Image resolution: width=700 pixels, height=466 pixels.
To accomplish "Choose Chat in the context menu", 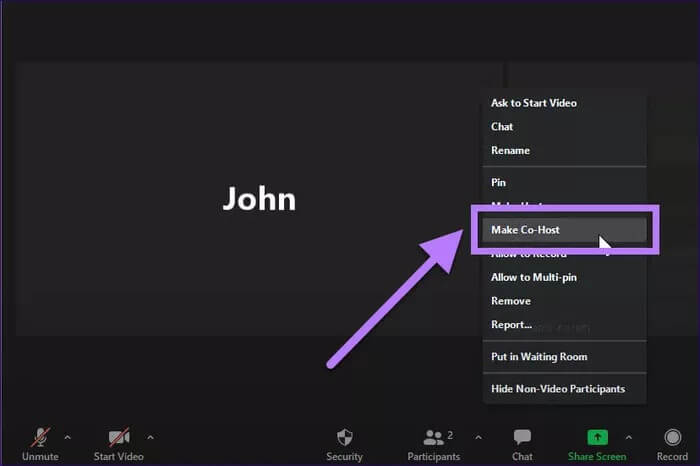I will pyautogui.click(x=564, y=127).
